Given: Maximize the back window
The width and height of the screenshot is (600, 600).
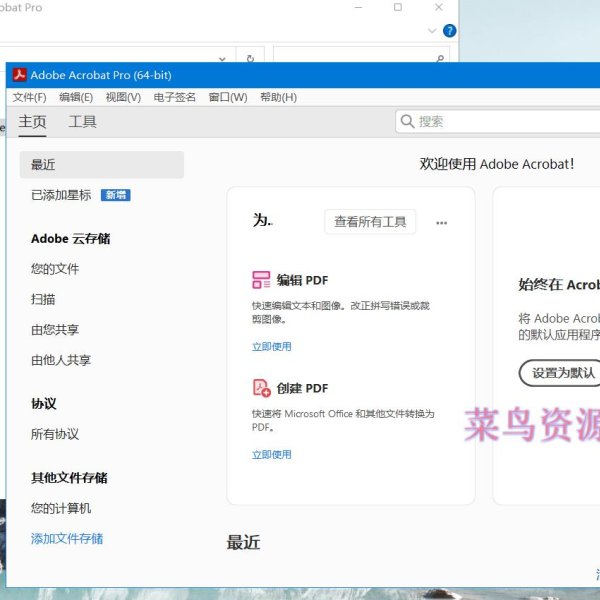Looking at the screenshot, I should pos(398,7).
